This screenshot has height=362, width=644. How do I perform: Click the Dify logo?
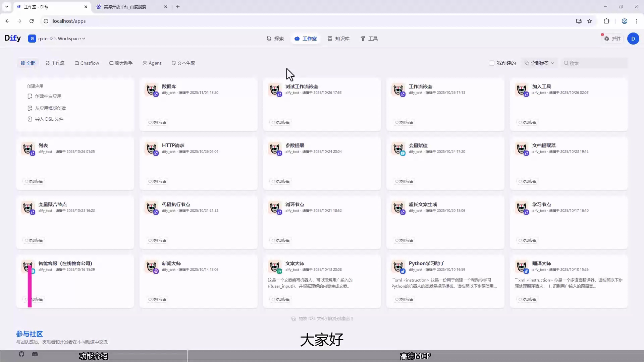coord(13,38)
